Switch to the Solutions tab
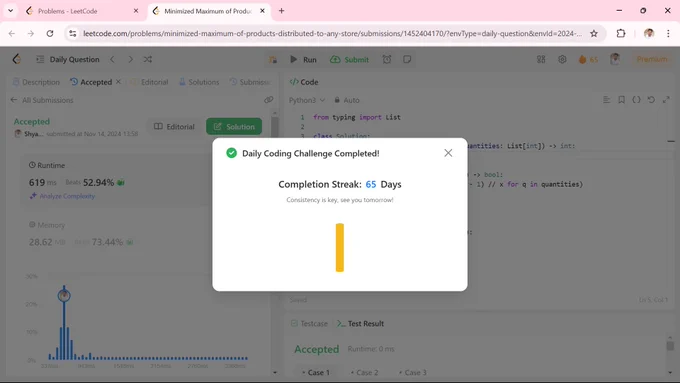The height and width of the screenshot is (383, 680). click(x=199, y=82)
